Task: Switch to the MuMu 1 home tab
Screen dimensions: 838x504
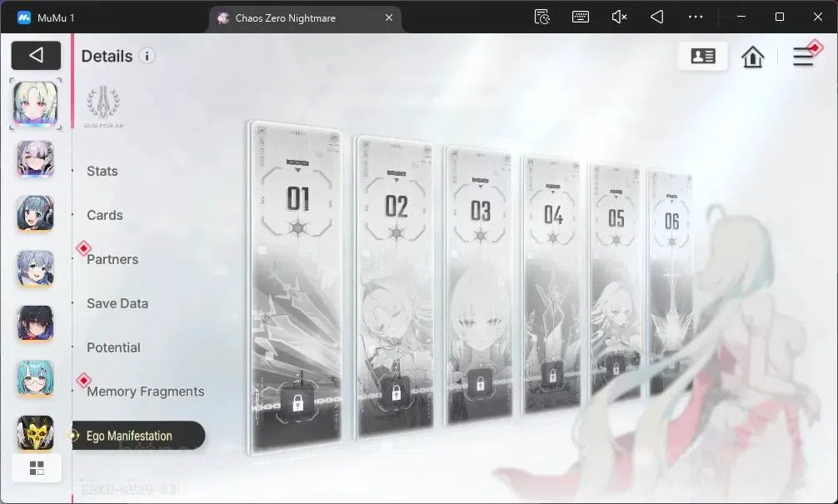Action: click(x=47, y=17)
